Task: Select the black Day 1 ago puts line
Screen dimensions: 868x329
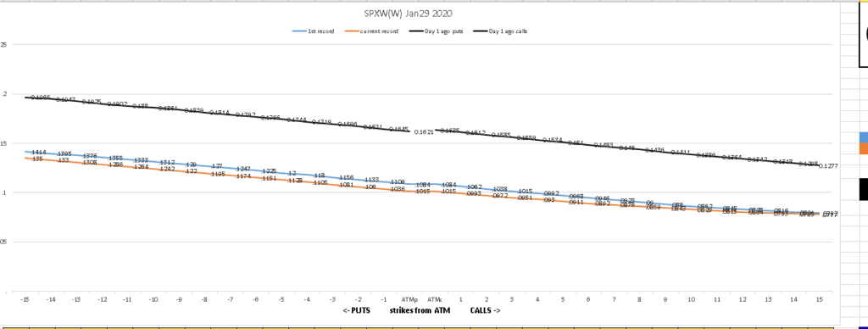Action: click(217, 114)
